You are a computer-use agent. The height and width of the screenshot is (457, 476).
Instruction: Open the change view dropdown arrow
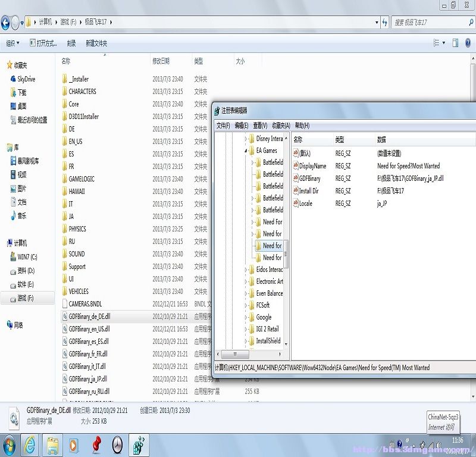point(443,43)
